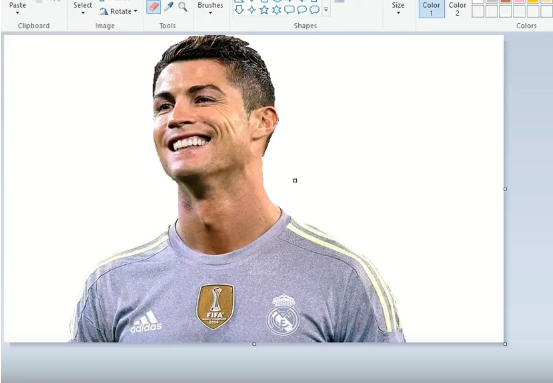Click the canvas bottom-edge middle resize handle
This screenshot has width=553, height=383.
click(254, 344)
